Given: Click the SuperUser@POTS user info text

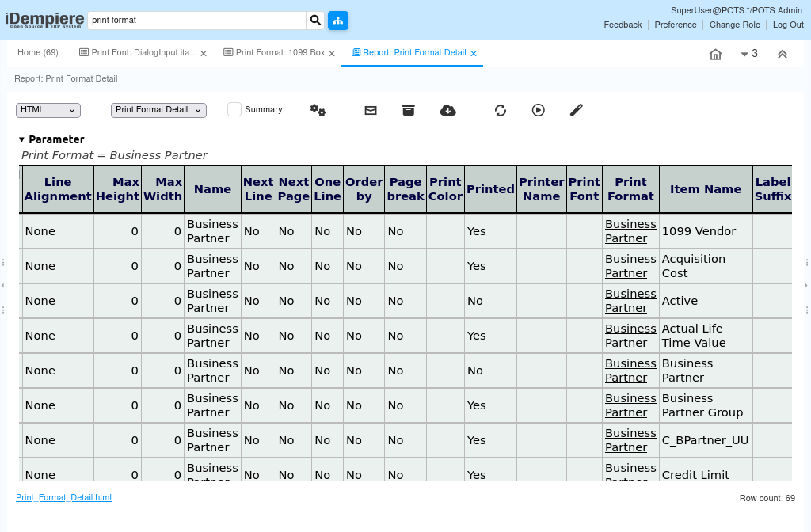Looking at the screenshot, I should pyautogui.click(x=736, y=10).
